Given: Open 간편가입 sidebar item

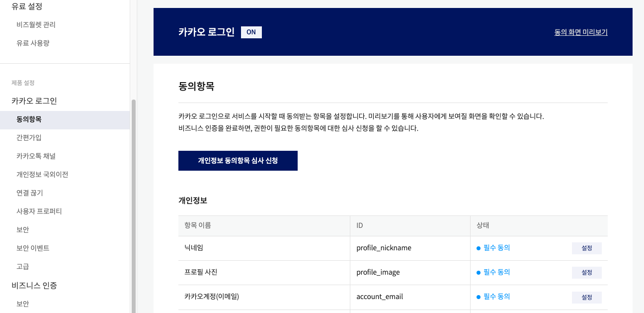Looking at the screenshot, I should point(29,138).
